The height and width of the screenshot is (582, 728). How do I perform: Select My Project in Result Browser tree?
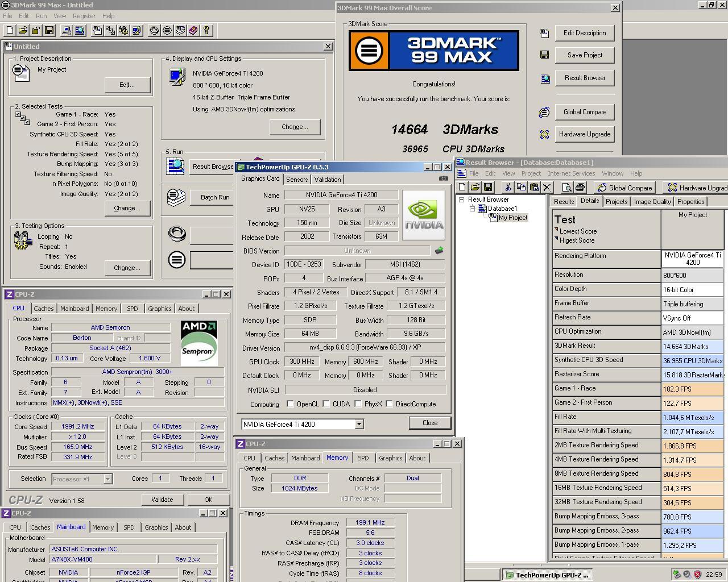[513, 218]
